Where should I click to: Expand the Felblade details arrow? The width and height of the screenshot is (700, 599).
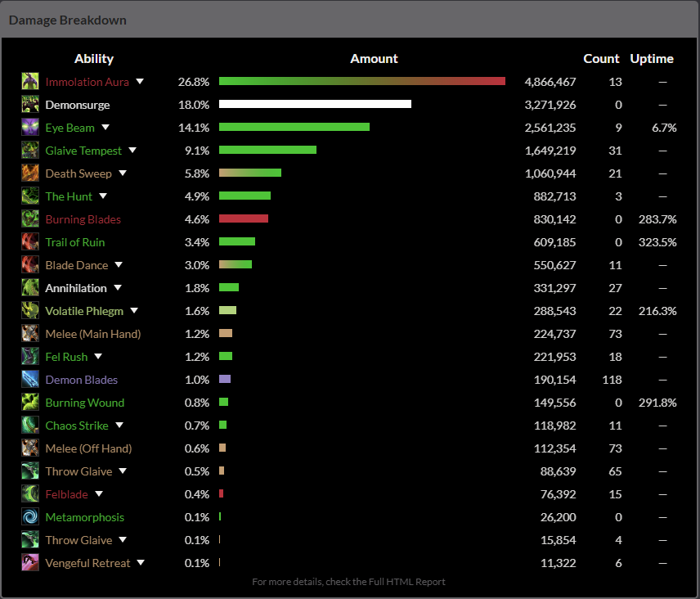tap(99, 494)
